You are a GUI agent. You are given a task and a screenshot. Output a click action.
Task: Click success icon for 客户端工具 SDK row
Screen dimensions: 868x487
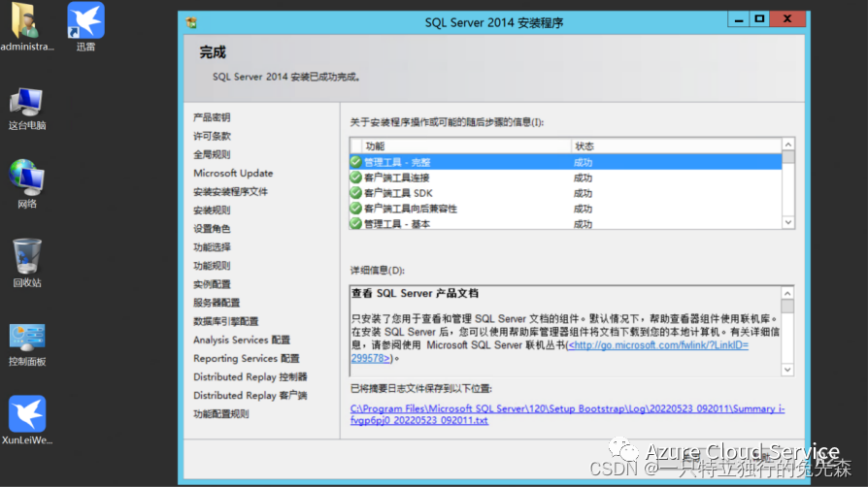coord(356,193)
